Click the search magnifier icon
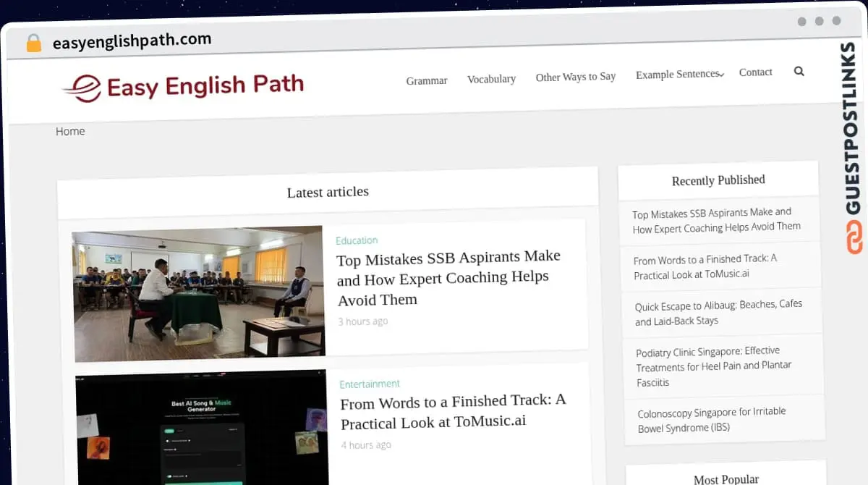 pyautogui.click(x=799, y=71)
